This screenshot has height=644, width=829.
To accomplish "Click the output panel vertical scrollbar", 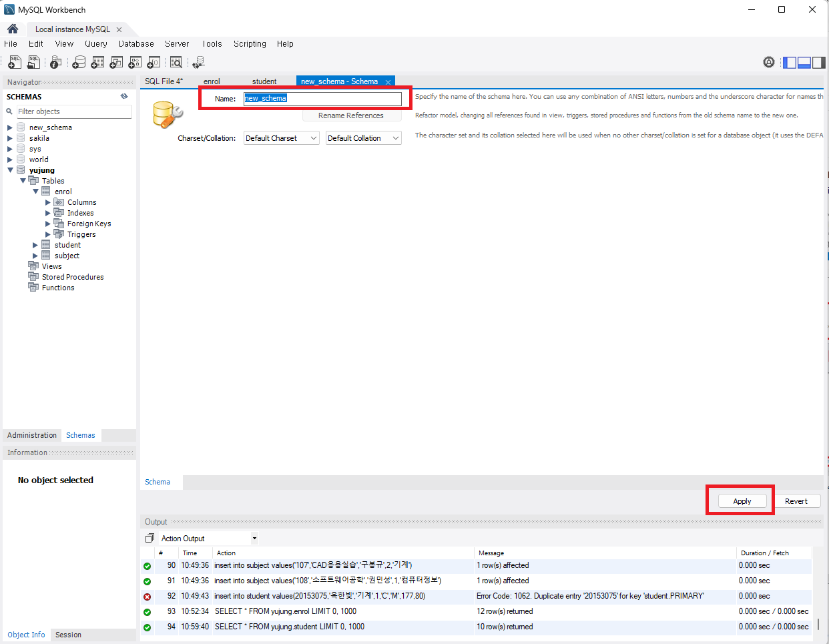I will (x=818, y=625).
